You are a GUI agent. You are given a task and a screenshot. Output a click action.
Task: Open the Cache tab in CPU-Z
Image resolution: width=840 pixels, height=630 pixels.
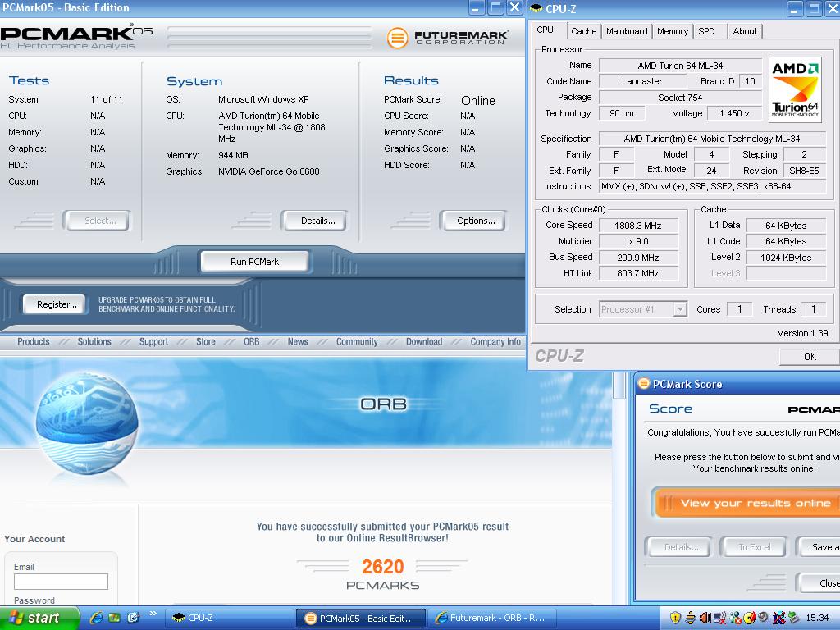click(x=584, y=31)
